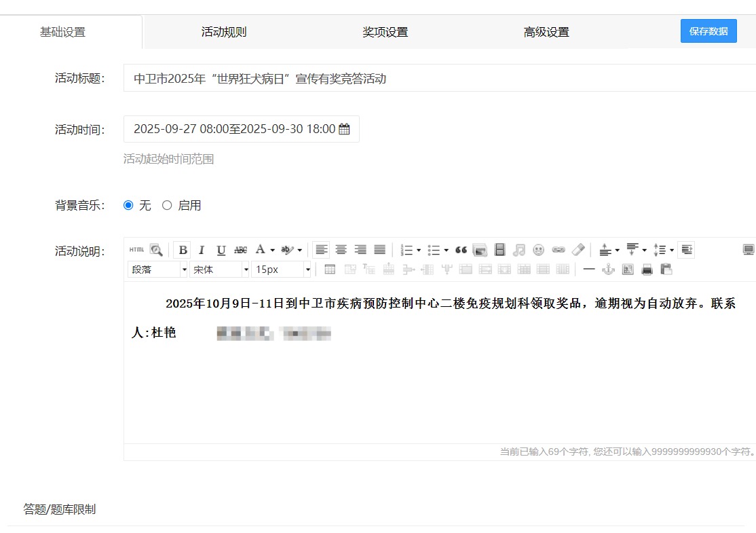Apply italic formatting to text
This screenshot has width=756, height=533.
click(202, 250)
